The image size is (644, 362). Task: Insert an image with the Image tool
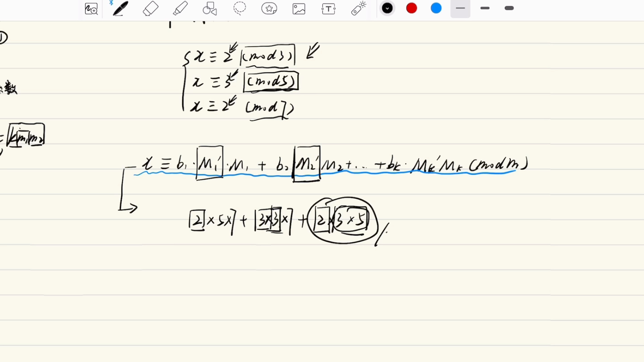(299, 8)
